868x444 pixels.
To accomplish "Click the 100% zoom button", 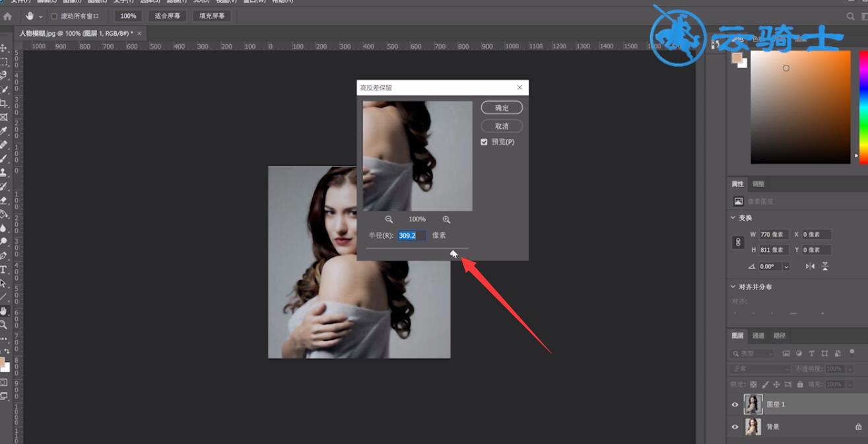I will (128, 16).
